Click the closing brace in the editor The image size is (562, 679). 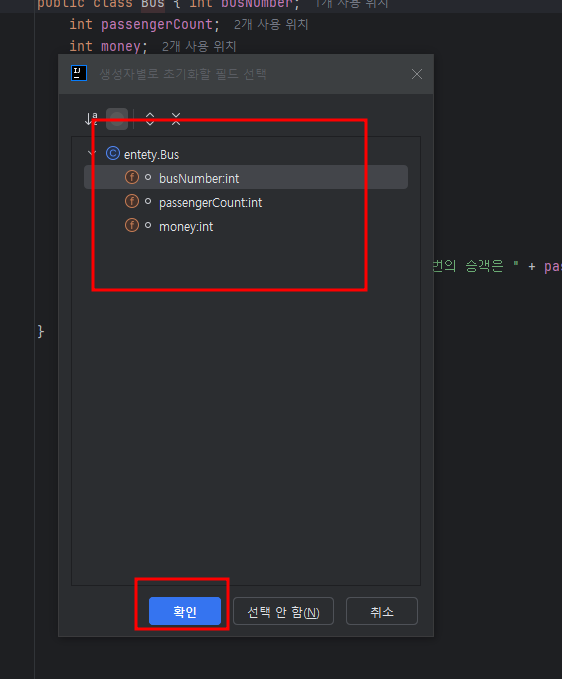(x=41, y=331)
